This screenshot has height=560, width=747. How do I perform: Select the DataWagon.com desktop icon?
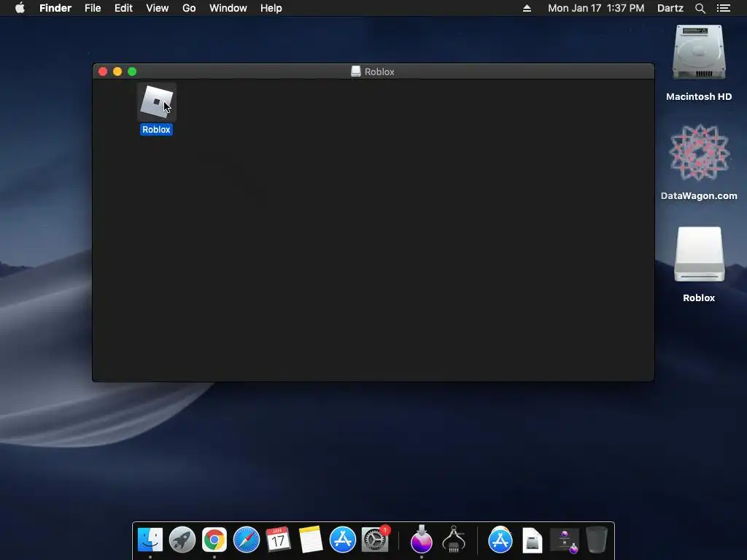point(699,152)
